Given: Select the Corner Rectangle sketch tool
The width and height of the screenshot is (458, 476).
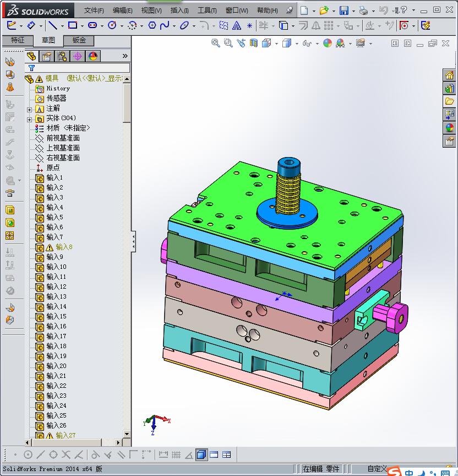Looking at the screenshot, I should click(x=73, y=25).
